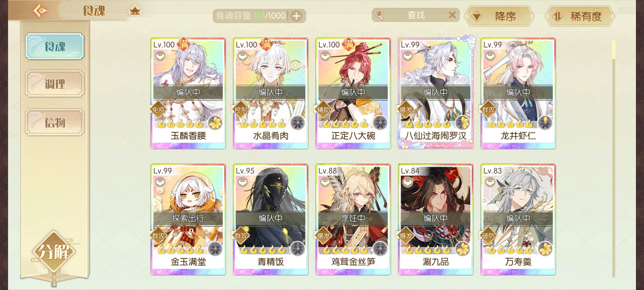
Task: Tap the bowl icon on 青精饭 card
Action: (x=243, y=182)
